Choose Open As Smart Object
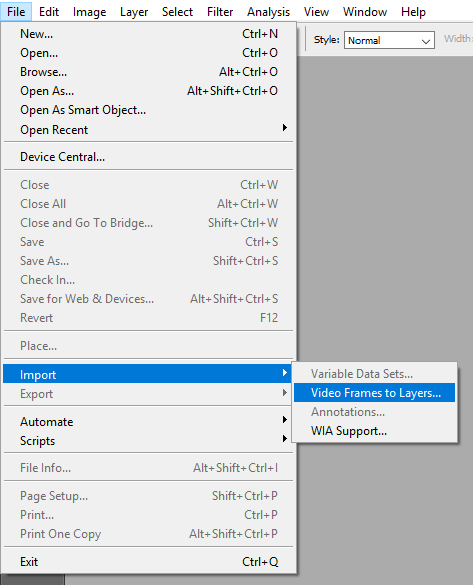 [x=148, y=110]
